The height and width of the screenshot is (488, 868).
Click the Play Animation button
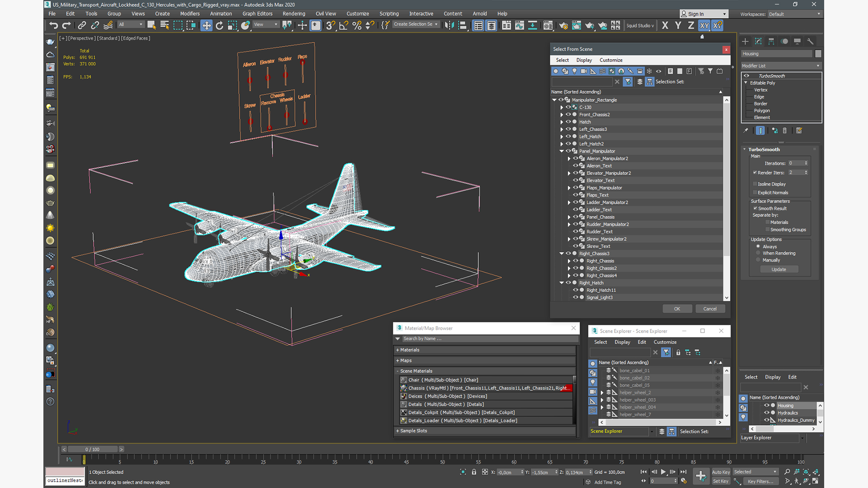tap(663, 472)
